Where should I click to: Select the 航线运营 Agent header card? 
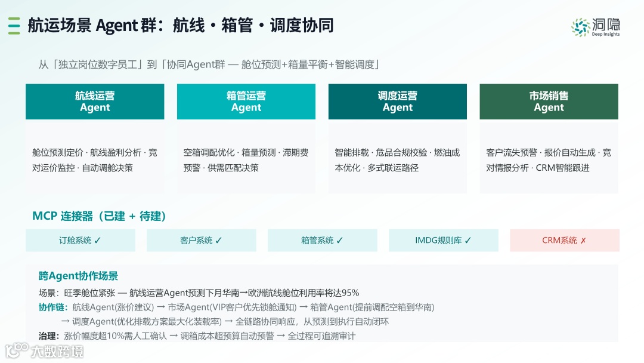coord(95,101)
